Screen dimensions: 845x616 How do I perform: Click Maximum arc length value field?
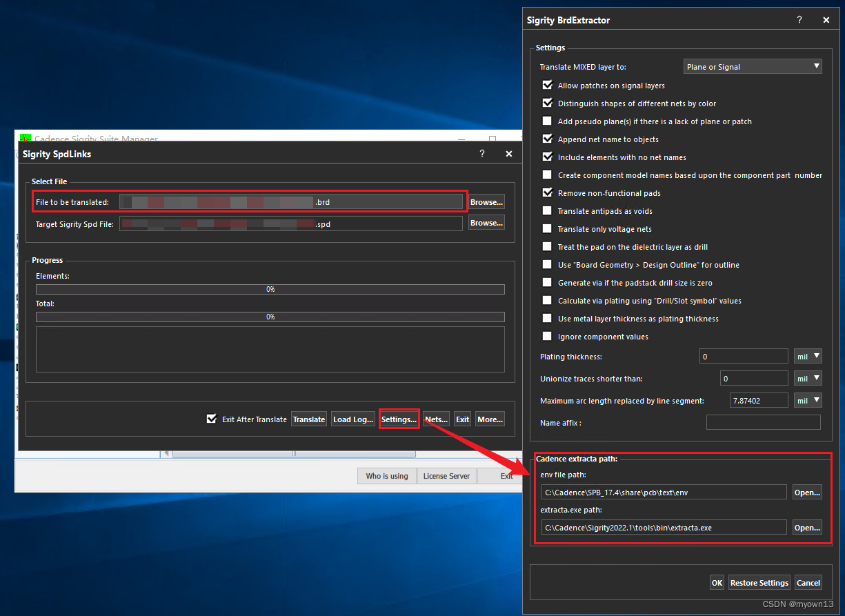[x=759, y=401]
